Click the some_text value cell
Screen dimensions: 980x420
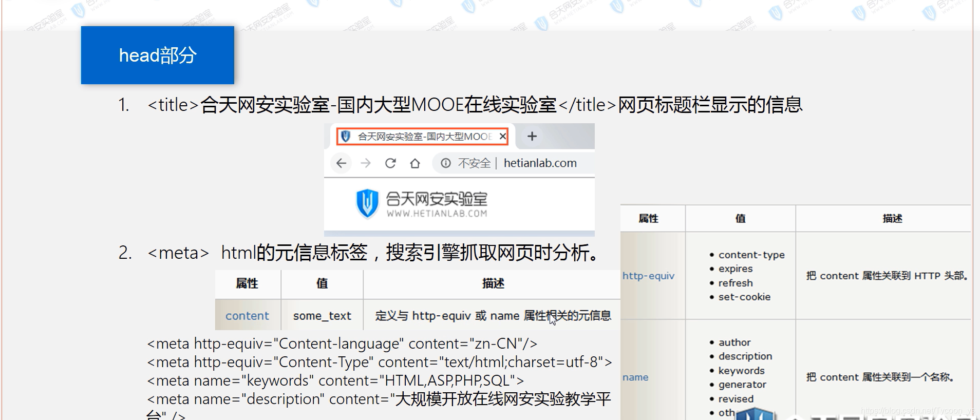point(322,316)
